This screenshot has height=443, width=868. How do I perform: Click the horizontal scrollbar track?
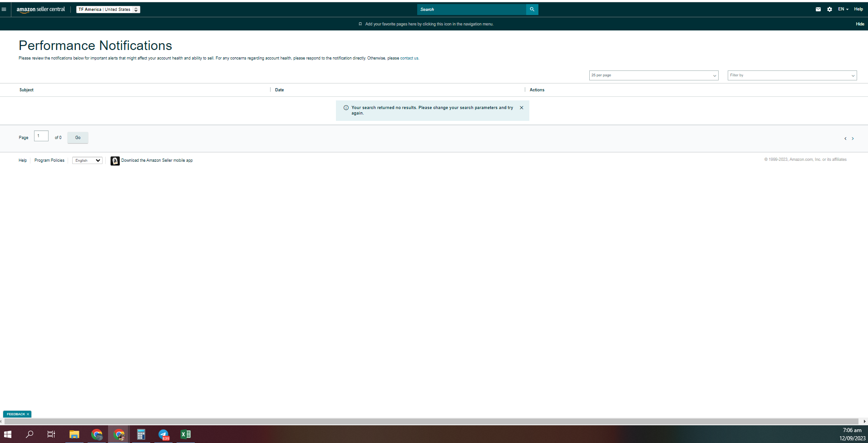click(431, 422)
